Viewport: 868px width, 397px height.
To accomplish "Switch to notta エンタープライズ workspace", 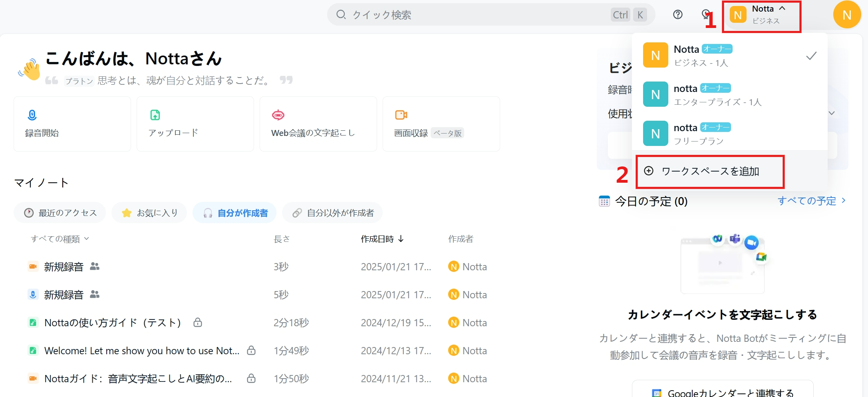I will (x=730, y=95).
